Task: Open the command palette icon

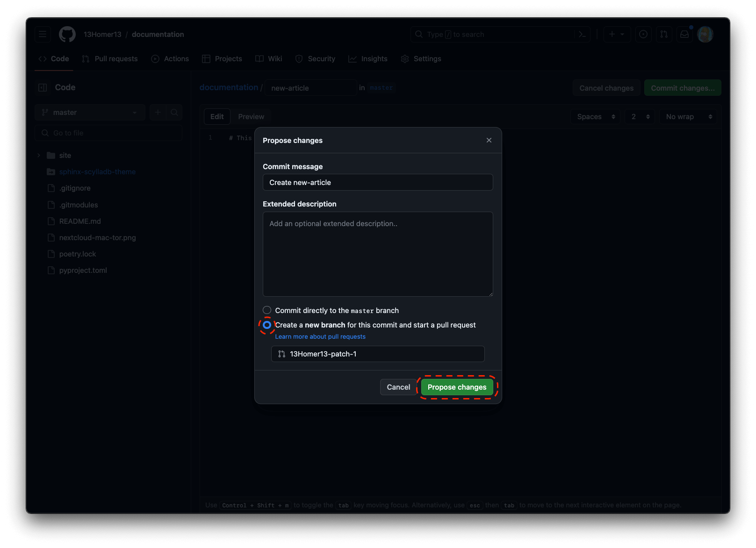Action: tap(582, 34)
